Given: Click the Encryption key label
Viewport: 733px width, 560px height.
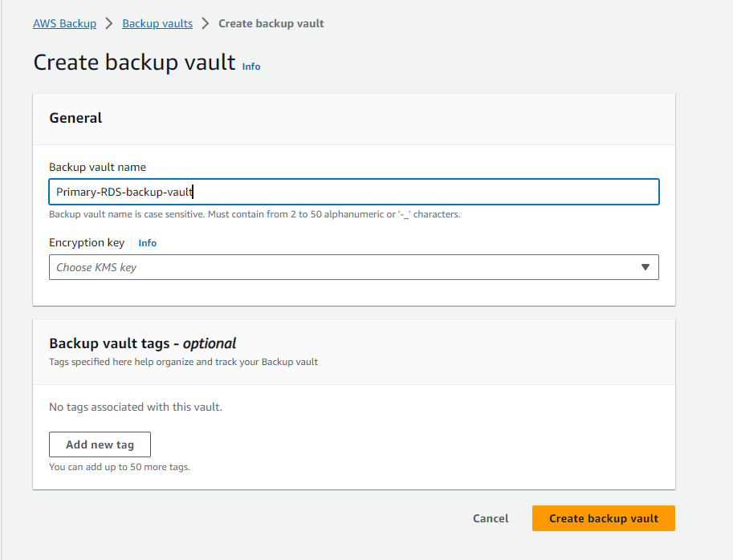Looking at the screenshot, I should pos(88,242).
